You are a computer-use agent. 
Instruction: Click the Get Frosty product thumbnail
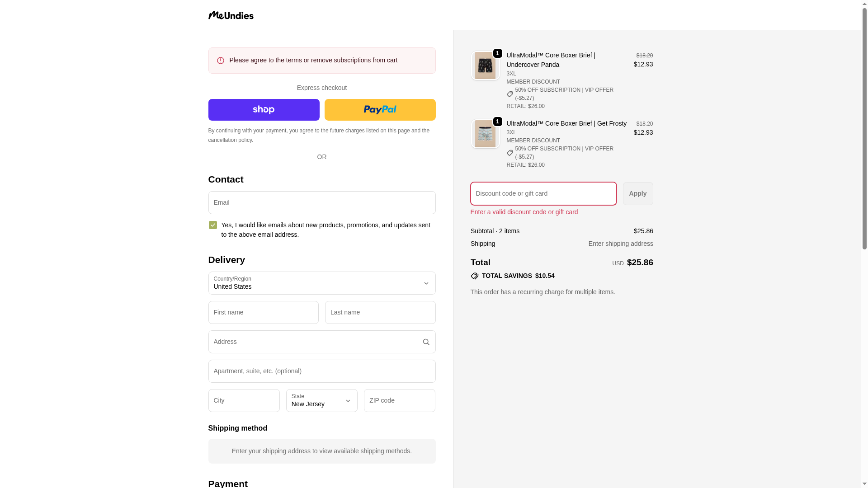tap(485, 134)
